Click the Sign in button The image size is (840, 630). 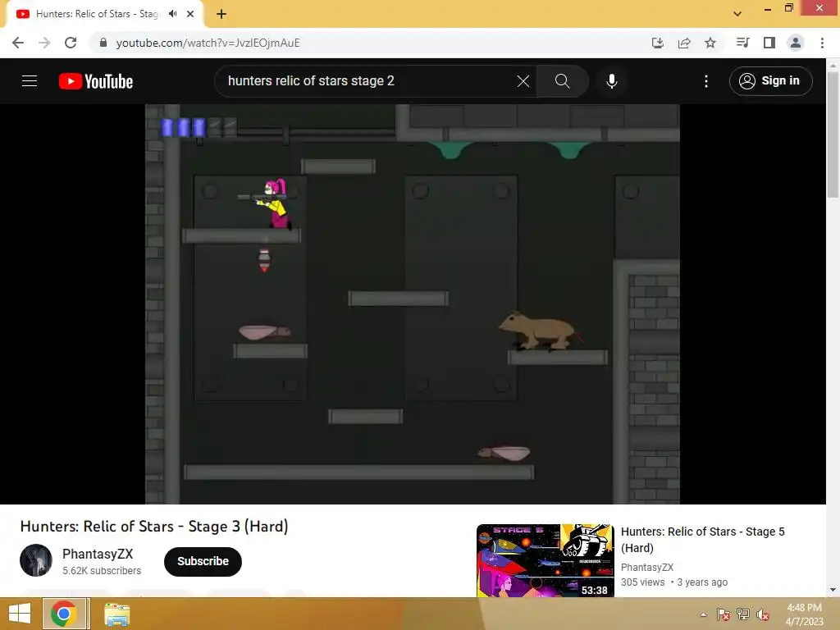(x=770, y=81)
